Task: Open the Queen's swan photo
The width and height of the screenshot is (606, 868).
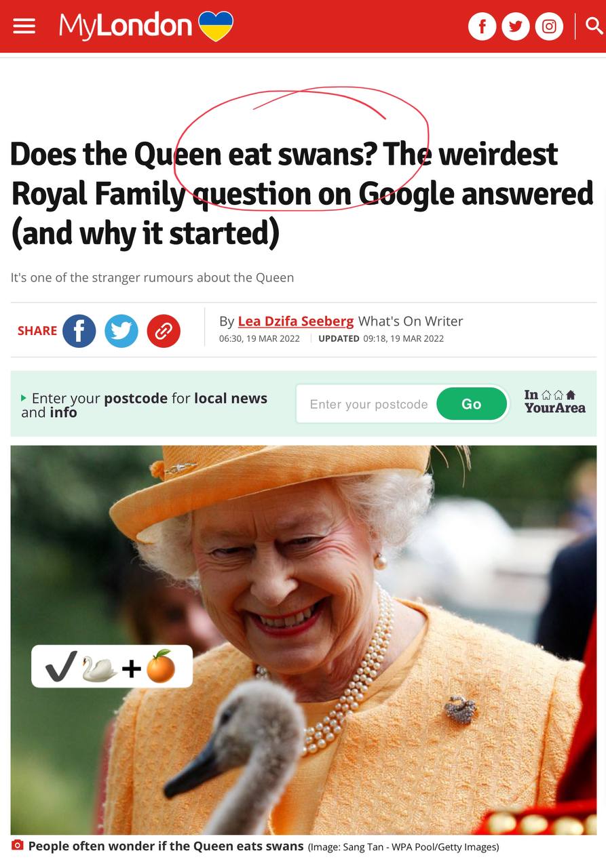Action: (304, 639)
